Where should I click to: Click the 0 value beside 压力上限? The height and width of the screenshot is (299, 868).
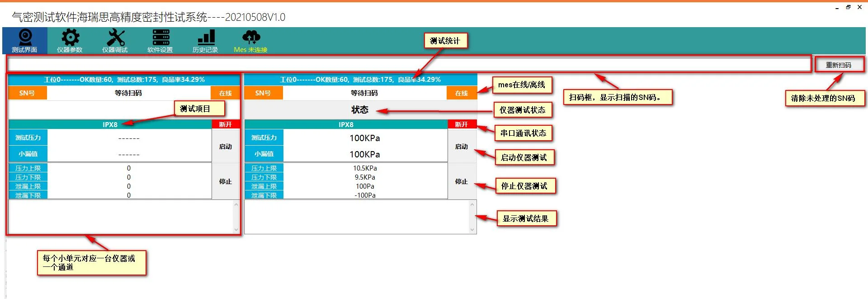[129, 168]
